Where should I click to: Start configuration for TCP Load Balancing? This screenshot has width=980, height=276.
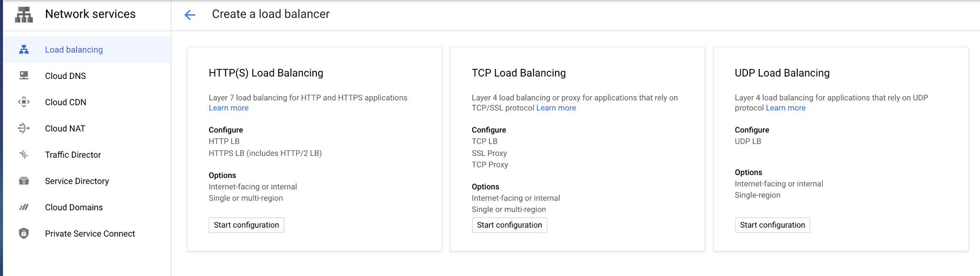[509, 225]
